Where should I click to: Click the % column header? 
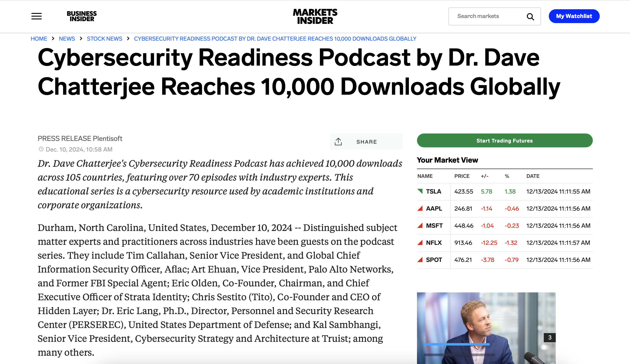(507, 176)
